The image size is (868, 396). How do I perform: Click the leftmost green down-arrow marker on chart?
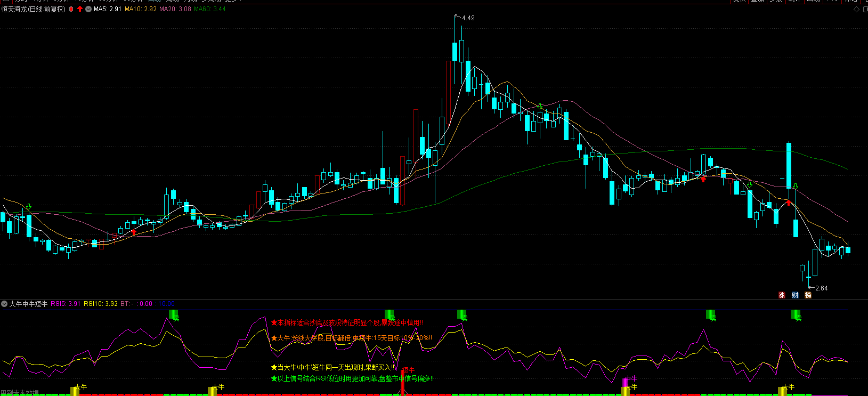tap(29, 206)
